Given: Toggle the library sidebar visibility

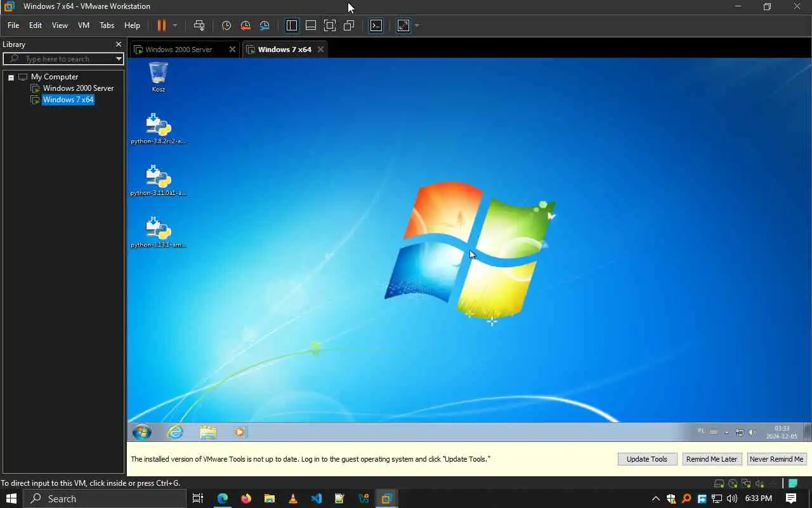Looking at the screenshot, I should pyautogui.click(x=292, y=25).
